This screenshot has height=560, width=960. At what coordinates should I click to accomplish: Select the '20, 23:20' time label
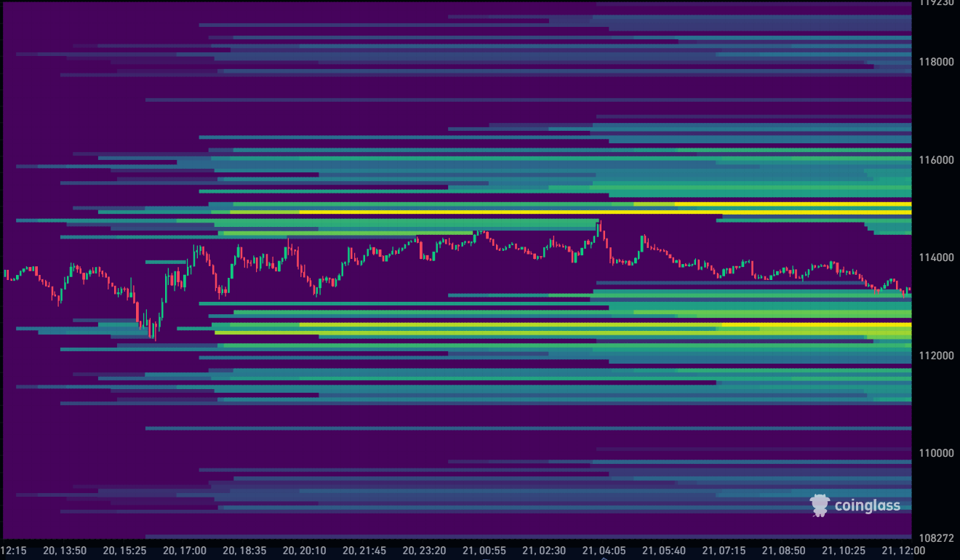click(x=424, y=551)
